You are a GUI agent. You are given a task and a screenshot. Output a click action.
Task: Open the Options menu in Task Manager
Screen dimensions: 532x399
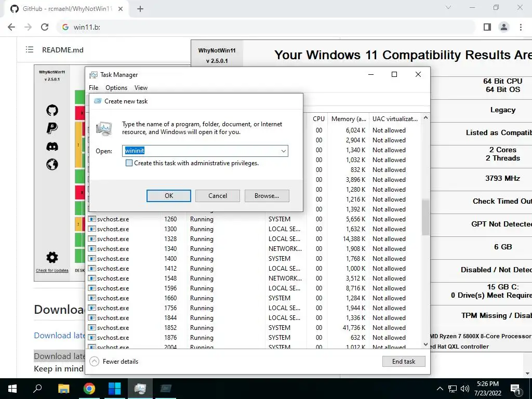coord(116,87)
